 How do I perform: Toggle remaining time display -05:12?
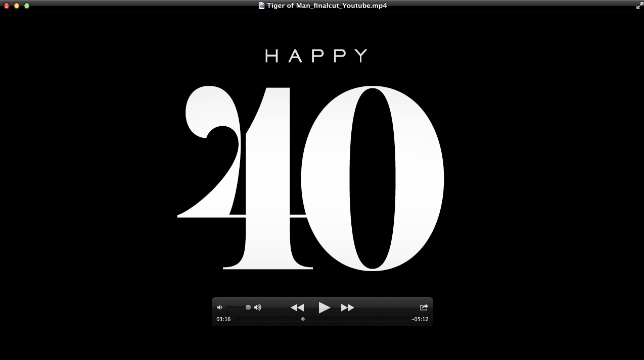click(x=420, y=319)
